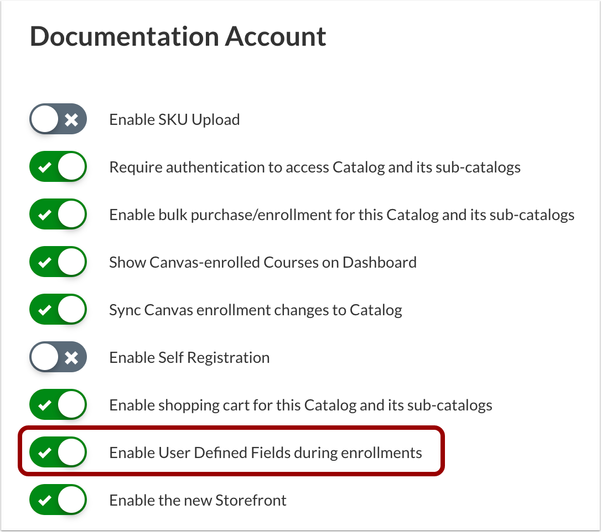Screen dimensions: 601x532
Task: Switch off User Defined Fields toggle
Action: 58,453
